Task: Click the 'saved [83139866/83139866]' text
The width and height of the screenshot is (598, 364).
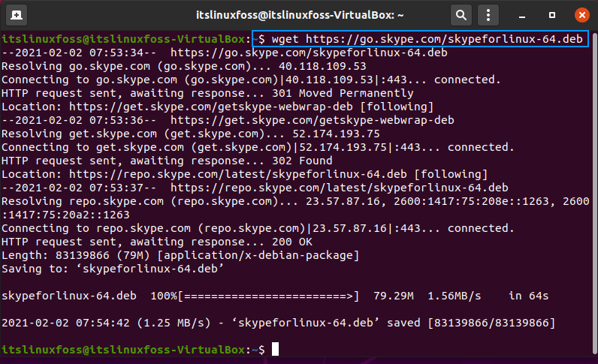Action: coord(471,323)
